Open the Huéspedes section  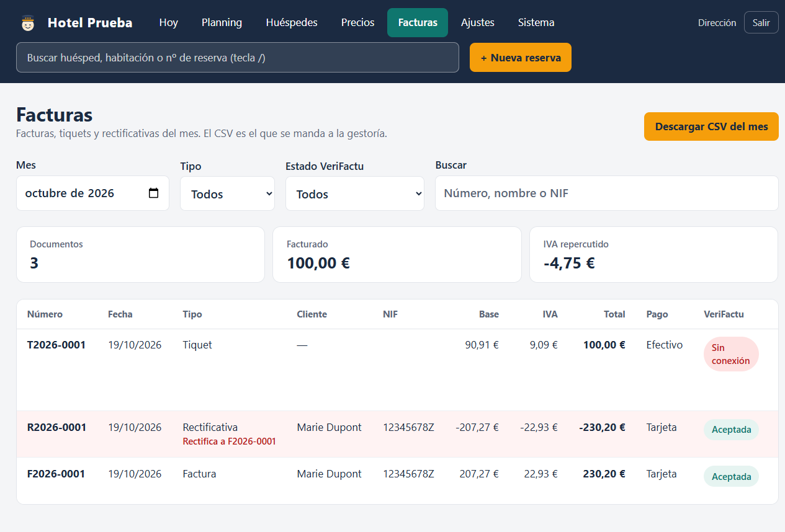pos(292,22)
